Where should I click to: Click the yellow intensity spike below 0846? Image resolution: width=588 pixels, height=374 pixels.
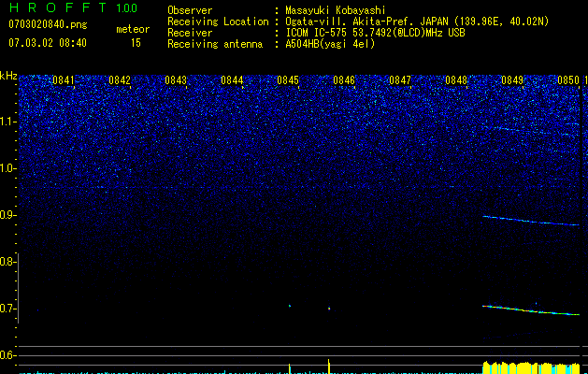[x=329, y=367]
